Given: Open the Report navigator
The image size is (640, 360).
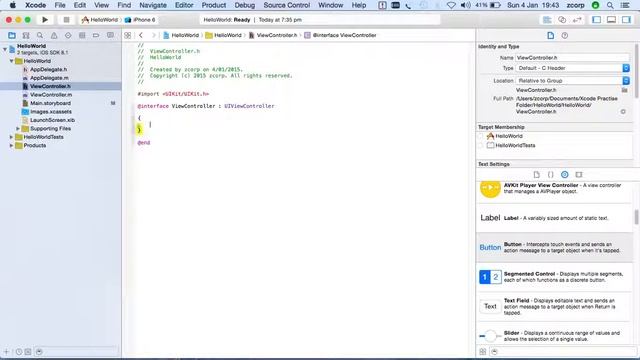Looking at the screenshot, I should (110, 36).
